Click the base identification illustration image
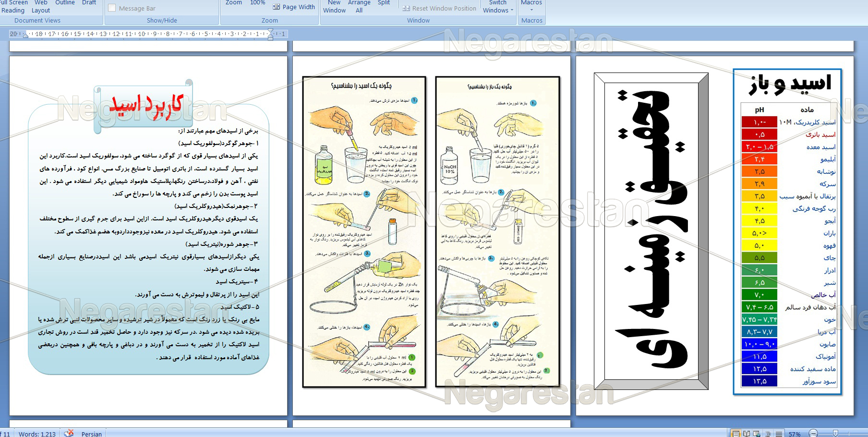 pos(498,232)
